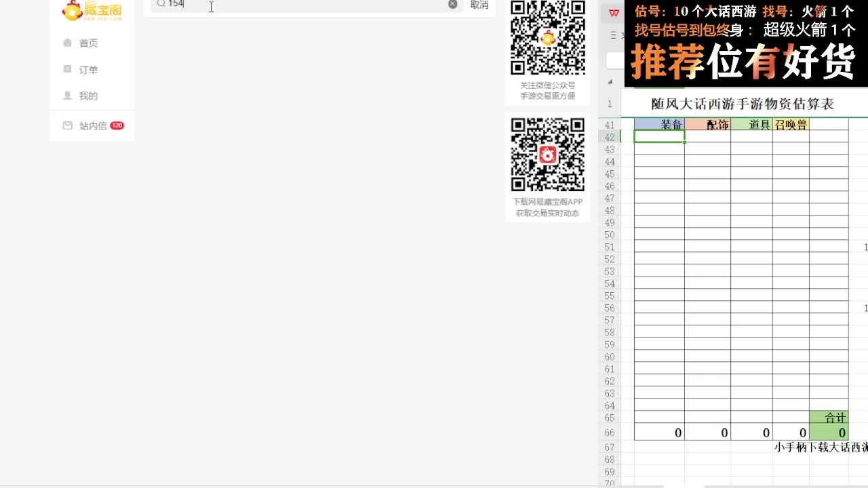Image resolution: width=868 pixels, height=488 pixels.
Task: Select the total 0 cell in 装备 column
Action: click(x=659, y=432)
